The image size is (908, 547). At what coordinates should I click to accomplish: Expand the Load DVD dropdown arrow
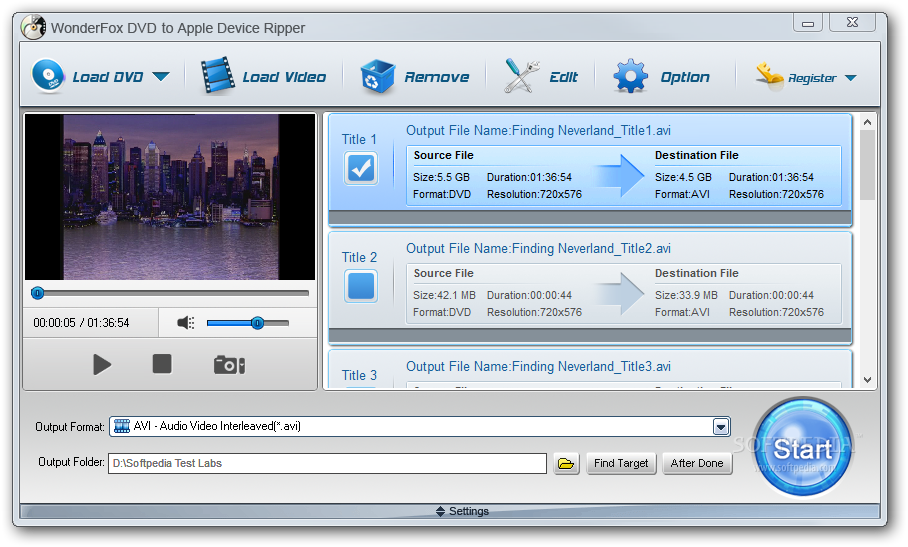[160, 76]
